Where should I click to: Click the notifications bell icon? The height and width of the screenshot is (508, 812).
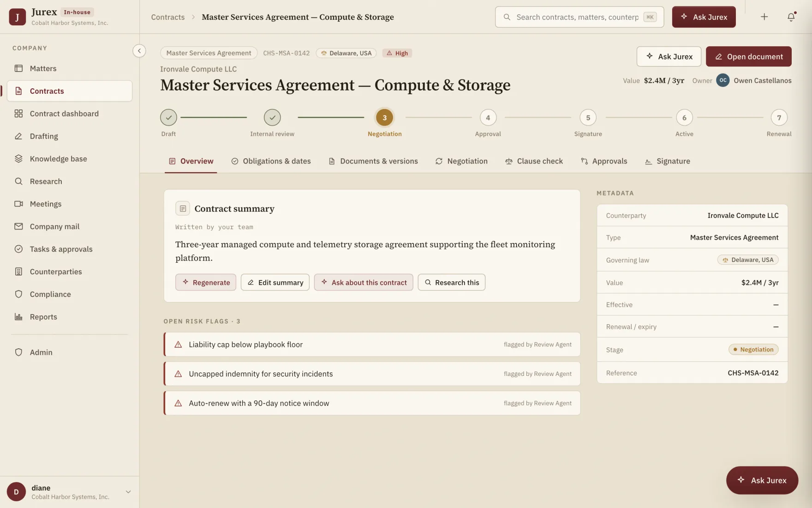(x=791, y=17)
